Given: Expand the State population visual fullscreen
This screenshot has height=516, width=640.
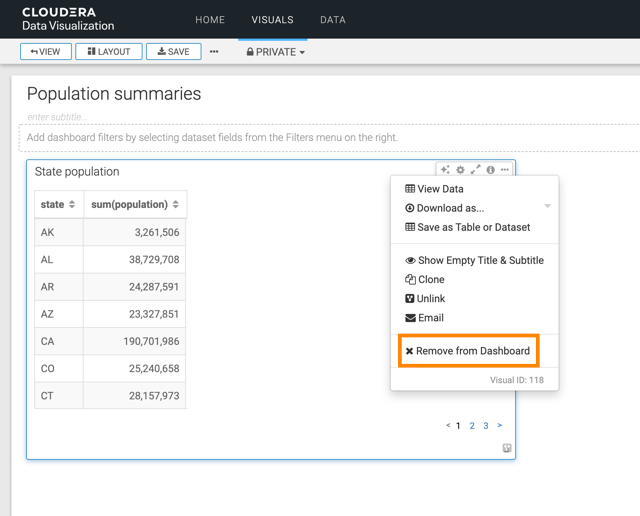Looking at the screenshot, I should click(x=475, y=170).
